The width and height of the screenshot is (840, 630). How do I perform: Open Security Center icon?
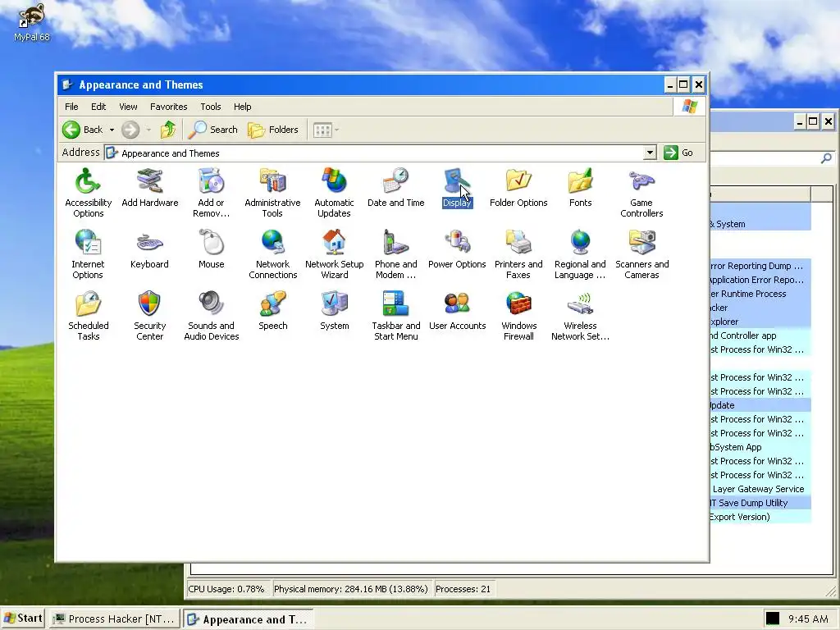click(149, 316)
